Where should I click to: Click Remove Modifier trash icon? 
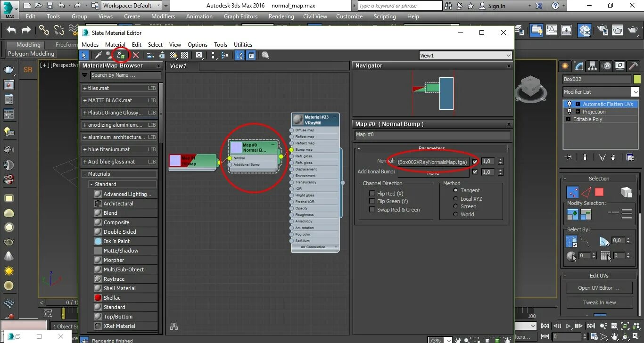click(613, 157)
